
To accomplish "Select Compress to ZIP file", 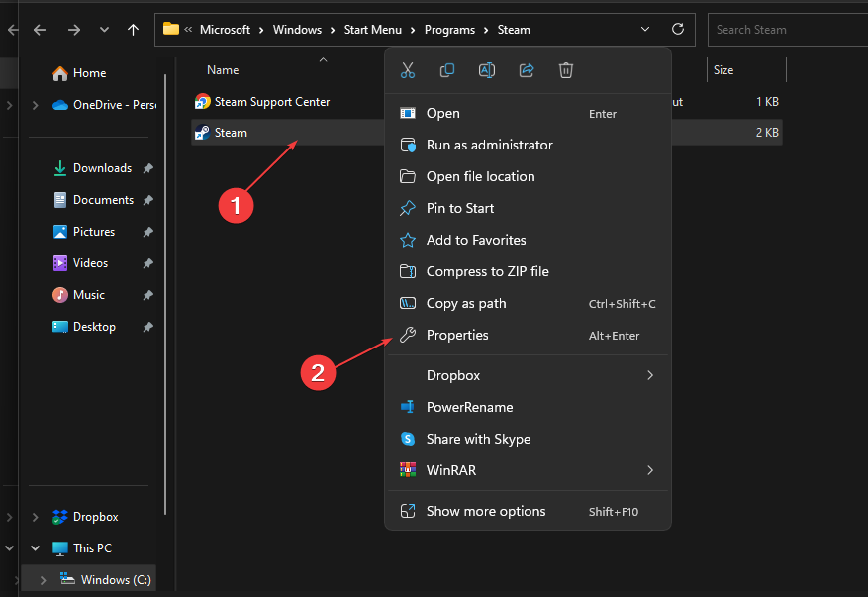I will [528, 271].
